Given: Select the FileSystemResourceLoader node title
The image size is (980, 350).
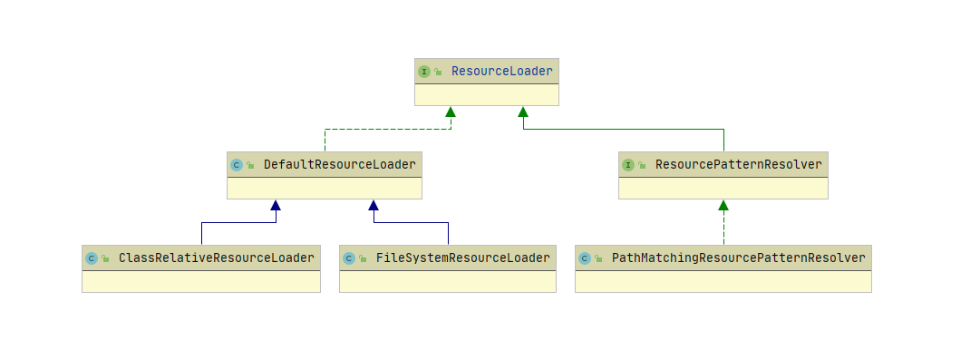Looking at the screenshot, I should (462, 258).
